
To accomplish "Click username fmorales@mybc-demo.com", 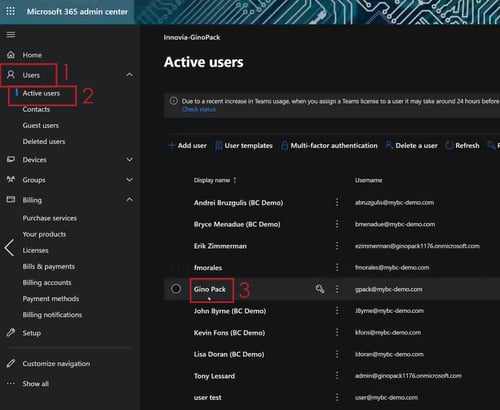I will pyautogui.click(x=392, y=267).
